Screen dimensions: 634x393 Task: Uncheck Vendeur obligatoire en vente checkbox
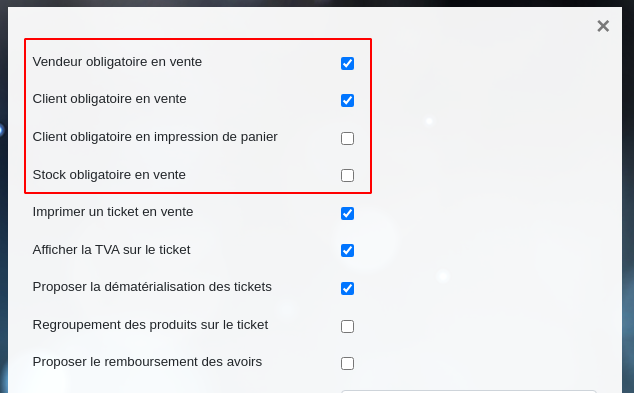pyautogui.click(x=347, y=63)
